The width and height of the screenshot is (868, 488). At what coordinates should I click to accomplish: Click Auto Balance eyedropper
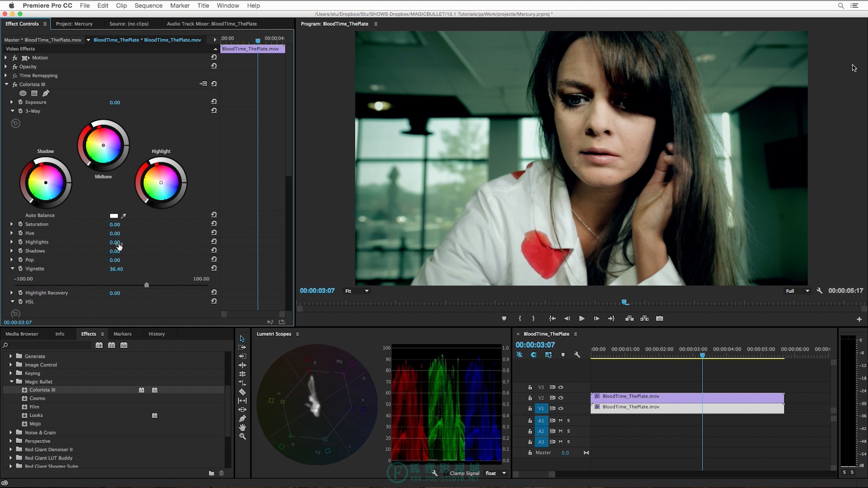point(123,216)
